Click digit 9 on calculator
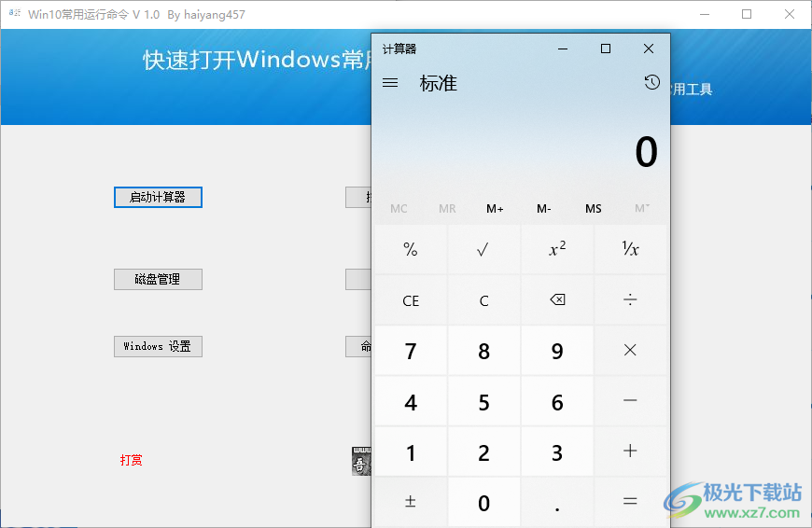This screenshot has width=812, height=528. tap(557, 351)
